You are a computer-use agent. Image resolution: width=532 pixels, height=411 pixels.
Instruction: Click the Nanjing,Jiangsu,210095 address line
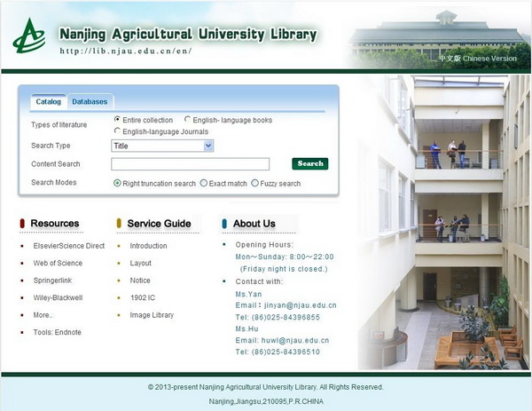point(266,401)
